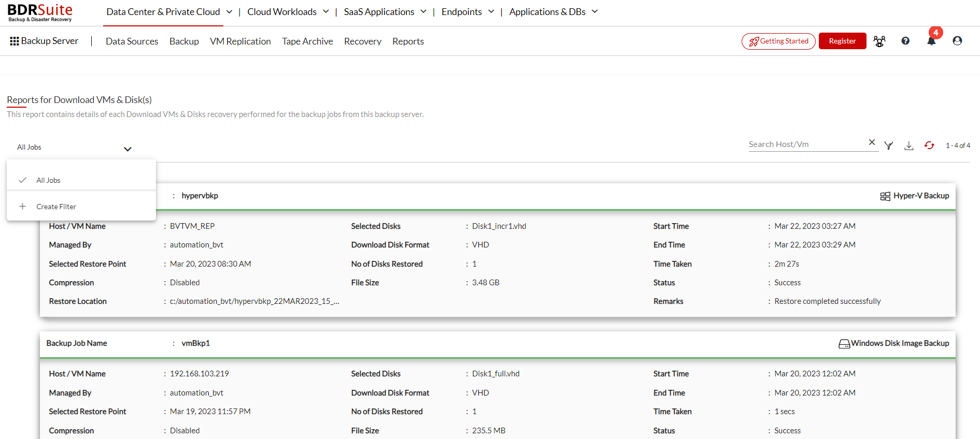This screenshot has height=439, width=980.
Task: Click the 1 secs time taken value
Action: (785, 412)
